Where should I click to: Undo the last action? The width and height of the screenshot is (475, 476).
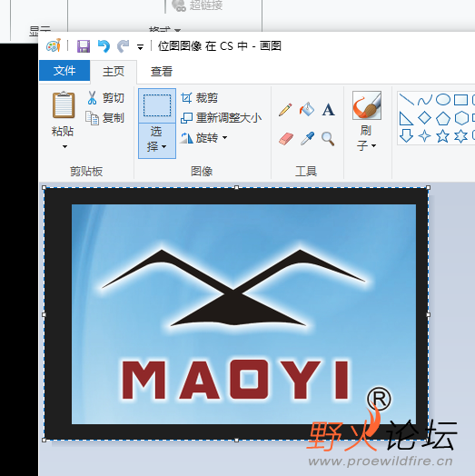(104, 46)
